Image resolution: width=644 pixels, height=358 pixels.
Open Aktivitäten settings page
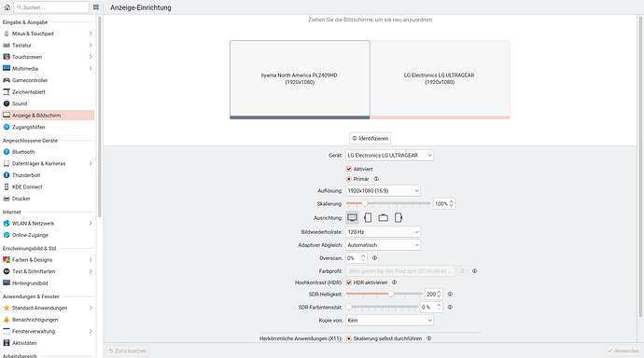(48, 343)
